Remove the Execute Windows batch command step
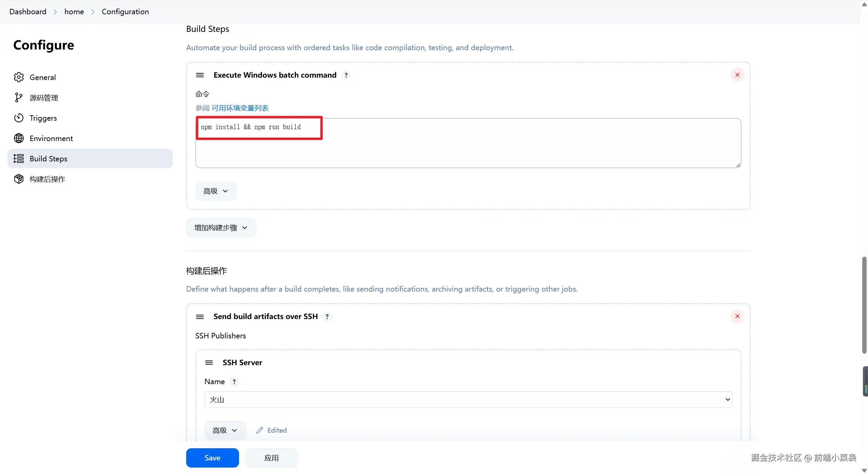The image size is (868, 474). coord(737,75)
